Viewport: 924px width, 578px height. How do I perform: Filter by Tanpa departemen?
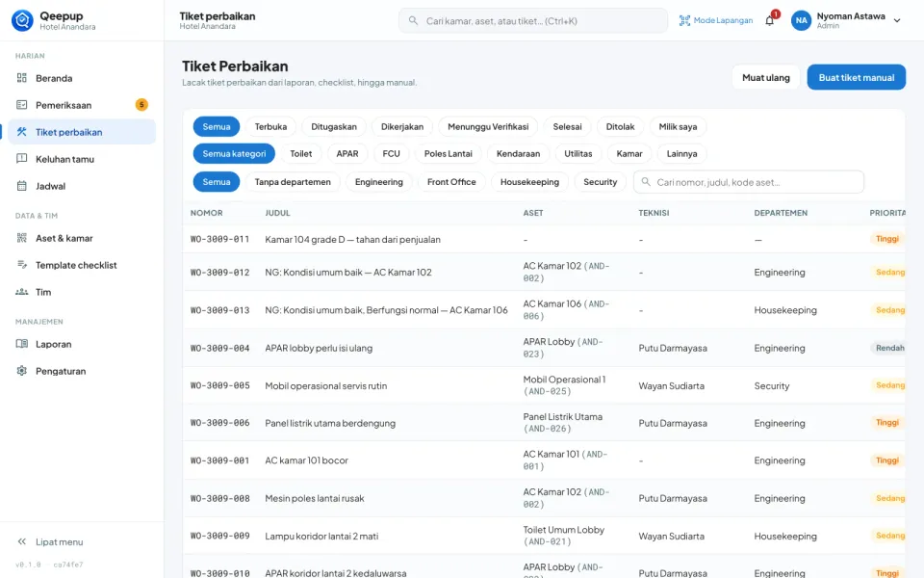tap(293, 182)
